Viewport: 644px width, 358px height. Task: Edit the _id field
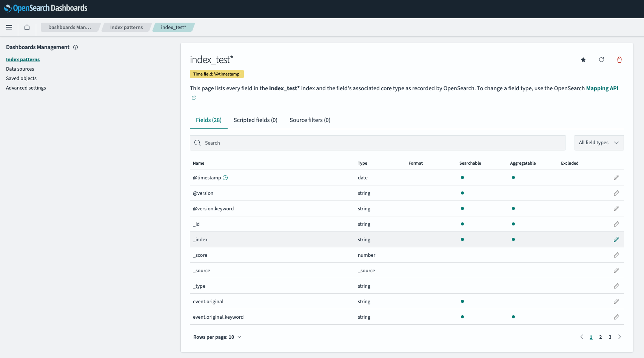click(616, 224)
